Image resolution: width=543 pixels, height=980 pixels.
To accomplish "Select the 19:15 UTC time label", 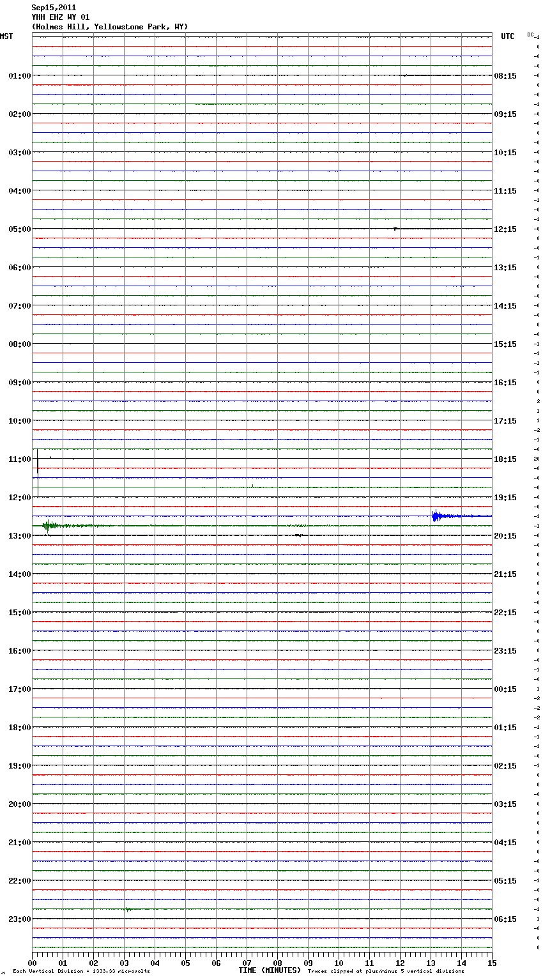I will tap(505, 497).
